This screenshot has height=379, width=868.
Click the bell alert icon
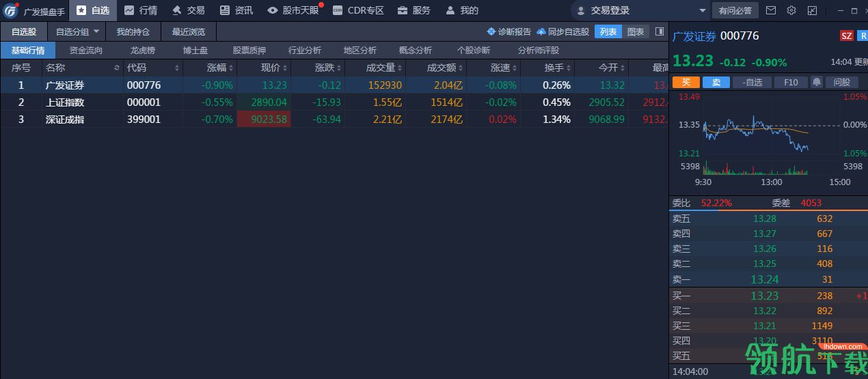click(817, 82)
